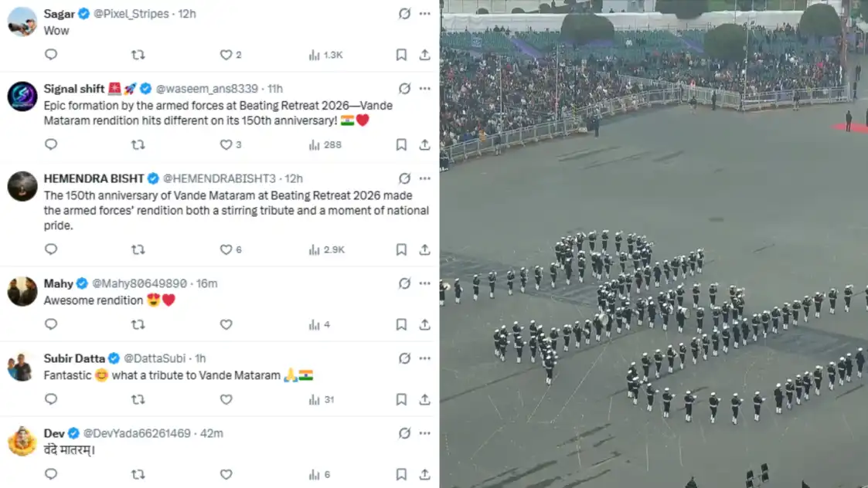868x488 pixels.
Task: Reply to Subir Datta's tweet
Action: [51, 399]
